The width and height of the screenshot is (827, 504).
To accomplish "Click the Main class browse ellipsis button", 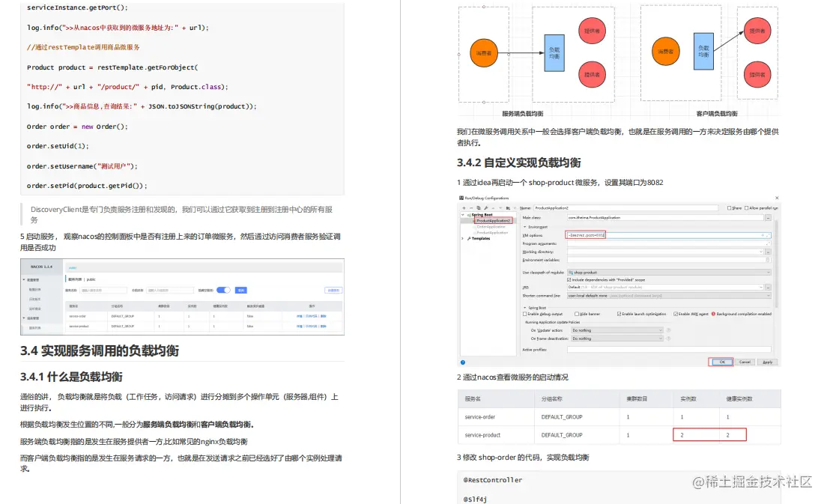I will point(768,217).
